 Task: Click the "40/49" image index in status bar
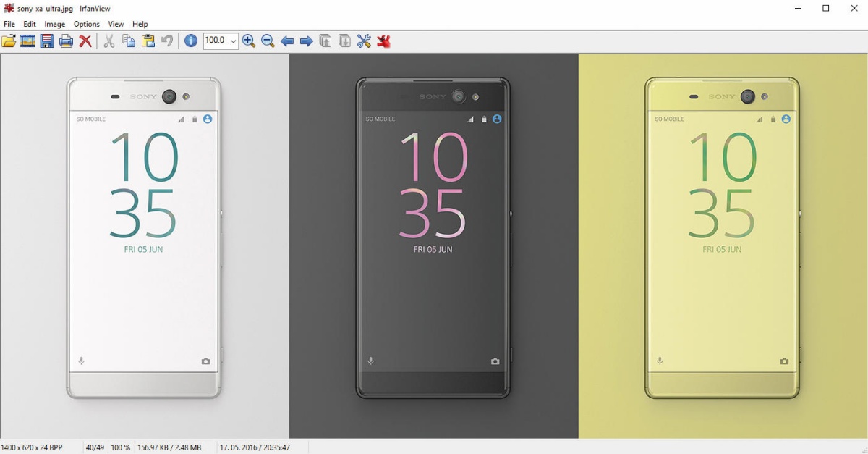pos(95,447)
